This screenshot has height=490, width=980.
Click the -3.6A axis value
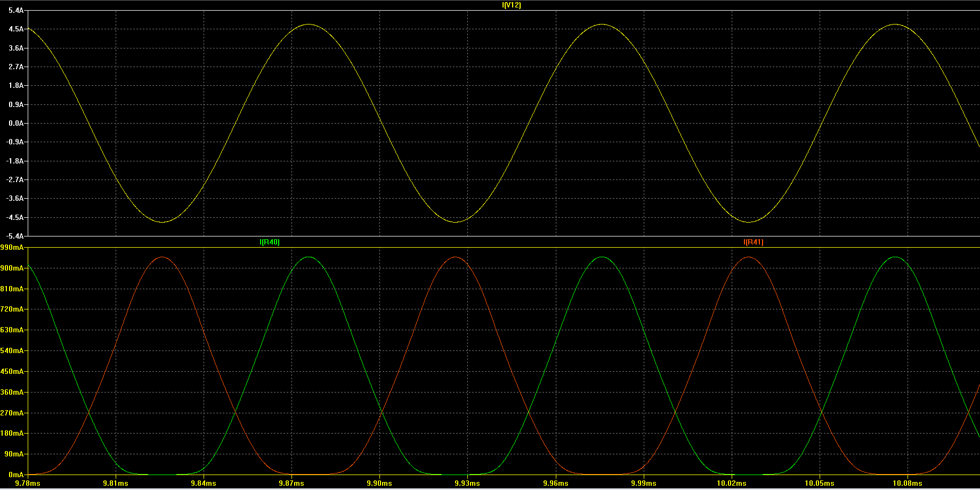15,199
